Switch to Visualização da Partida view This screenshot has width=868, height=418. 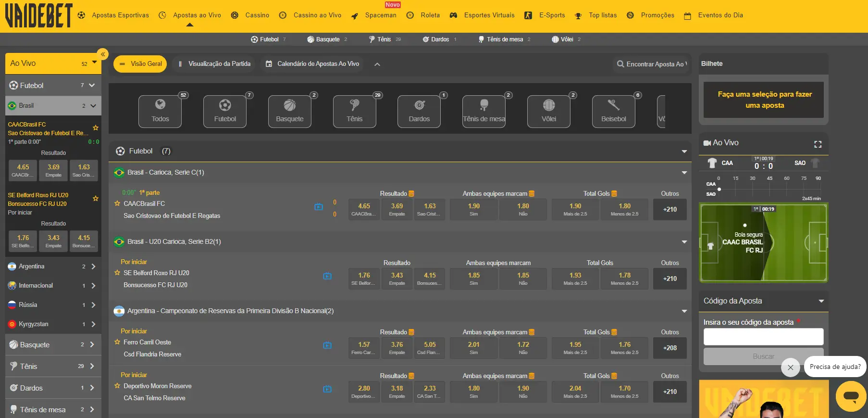coord(214,64)
